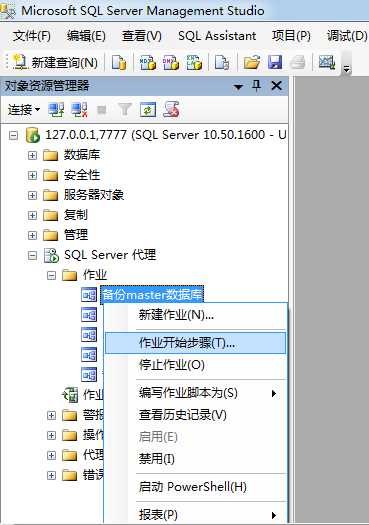Click the MDX query toolbar icon

click(x=148, y=62)
